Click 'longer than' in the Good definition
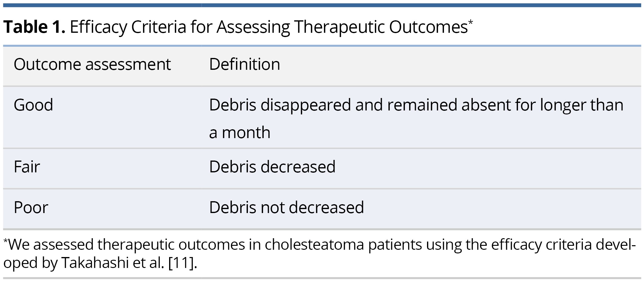Screen dimensions: 644x281 pos(582,105)
